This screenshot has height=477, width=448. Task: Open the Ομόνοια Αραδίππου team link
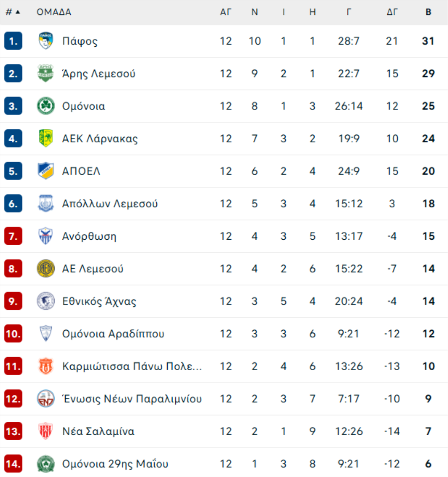pyautogui.click(x=113, y=334)
